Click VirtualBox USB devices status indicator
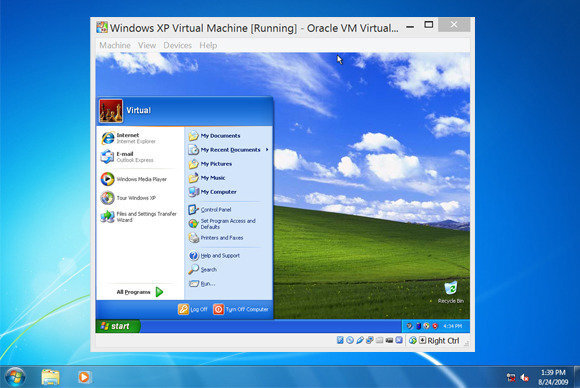The image size is (580, 388). (x=360, y=340)
